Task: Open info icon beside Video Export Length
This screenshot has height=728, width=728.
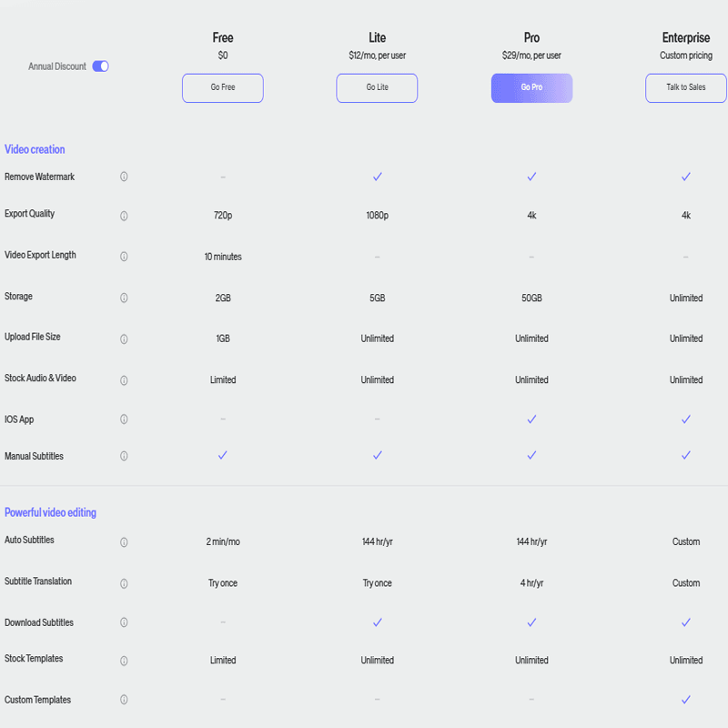Action: coord(124,257)
